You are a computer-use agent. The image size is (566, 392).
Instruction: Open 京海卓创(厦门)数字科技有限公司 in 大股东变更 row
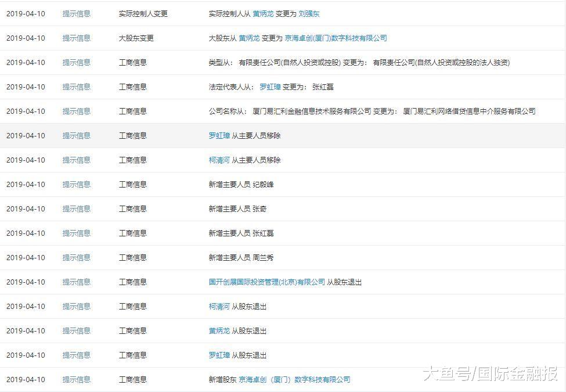point(336,38)
